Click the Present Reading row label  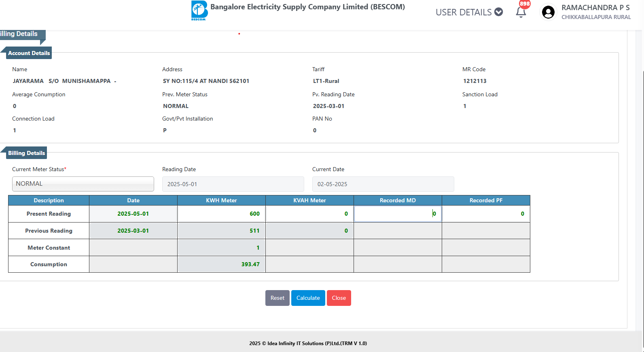[49, 214]
